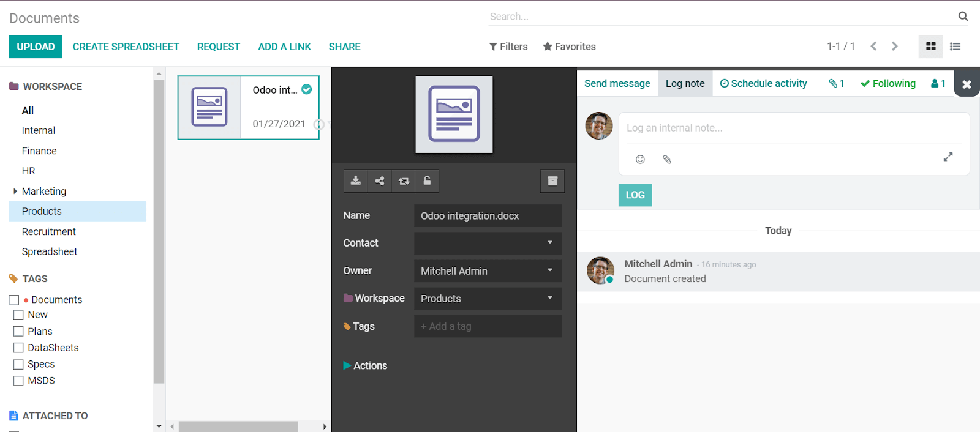The height and width of the screenshot is (432, 980).
Task: Switch to Log note tab
Action: pyautogui.click(x=685, y=84)
